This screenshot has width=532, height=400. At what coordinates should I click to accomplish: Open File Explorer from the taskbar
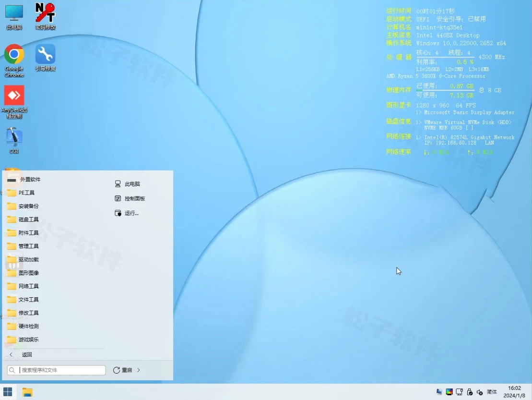click(27, 392)
